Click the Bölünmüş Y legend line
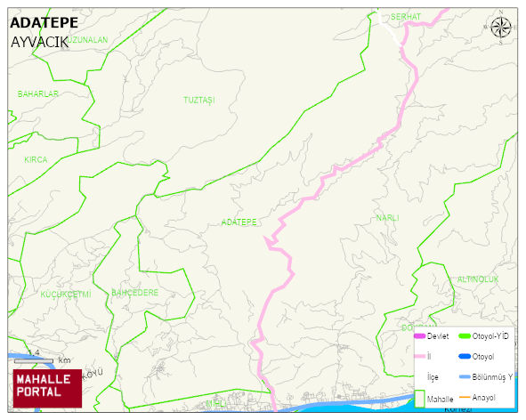The width and height of the screenshot is (526, 420). coord(465,377)
